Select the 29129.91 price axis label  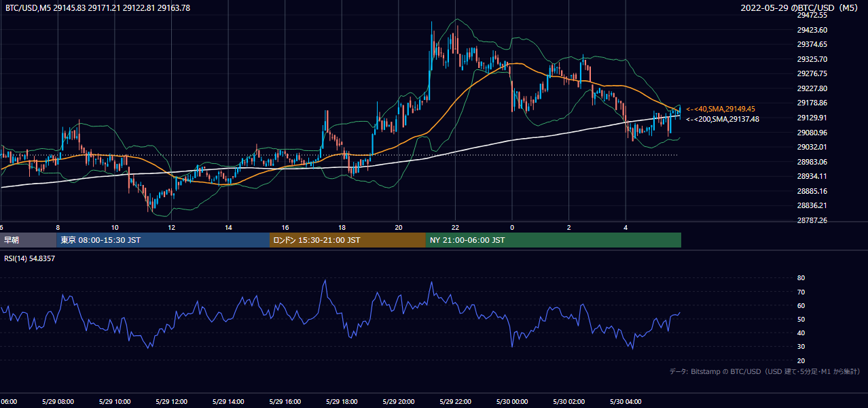[812, 118]
